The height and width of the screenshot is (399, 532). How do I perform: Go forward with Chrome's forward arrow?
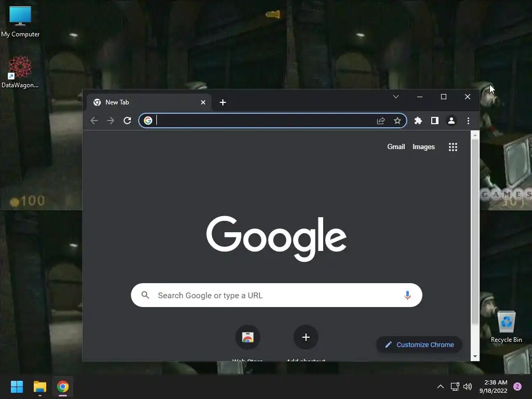tap(111, 121)
